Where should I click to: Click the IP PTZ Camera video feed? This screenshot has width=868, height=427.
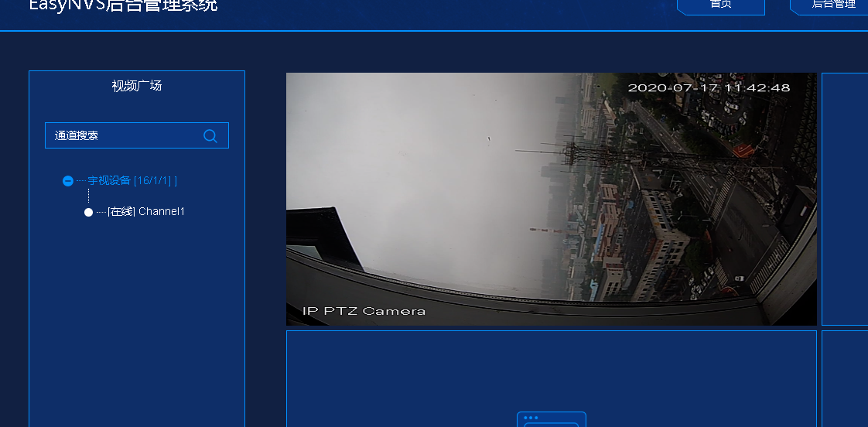click(552, 199)
